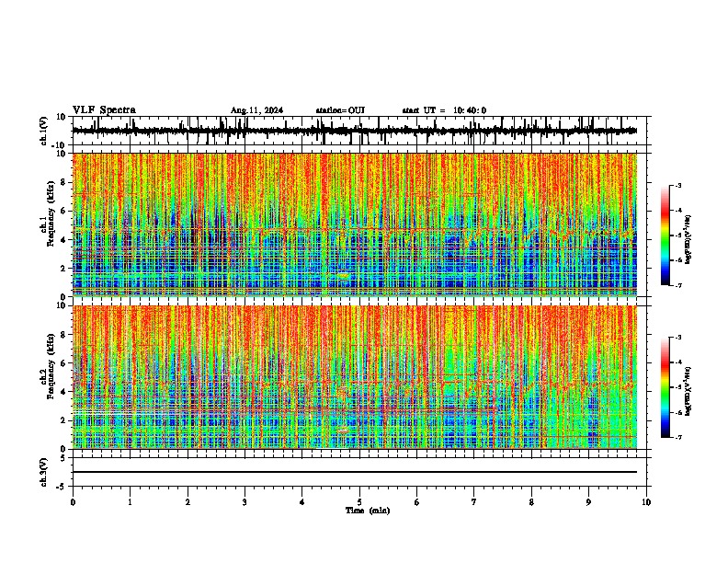Click the date text 'Aug.11, 2024'
The image size is (728, 563).
coord(256,110)
